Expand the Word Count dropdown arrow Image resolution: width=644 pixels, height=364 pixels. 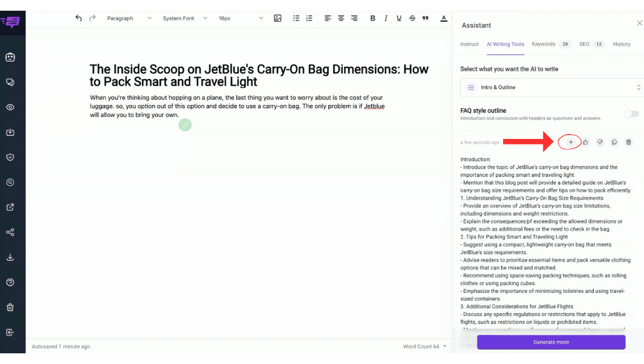445,346
